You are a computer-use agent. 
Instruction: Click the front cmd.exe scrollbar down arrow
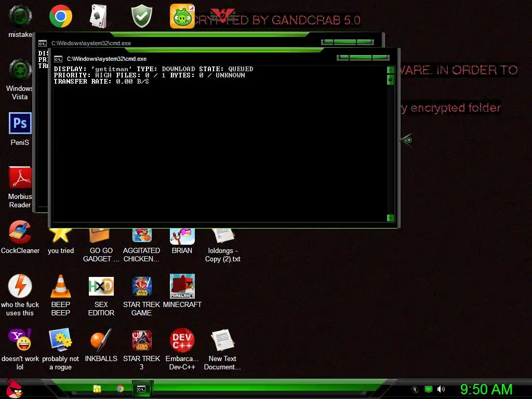pyautogui.click(x=390, y=218)
